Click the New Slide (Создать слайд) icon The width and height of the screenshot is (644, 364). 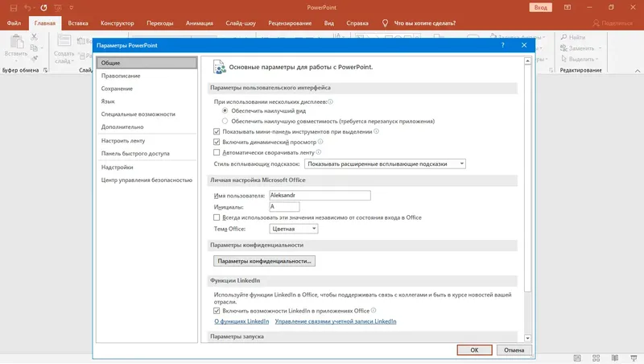click(64, 42)
